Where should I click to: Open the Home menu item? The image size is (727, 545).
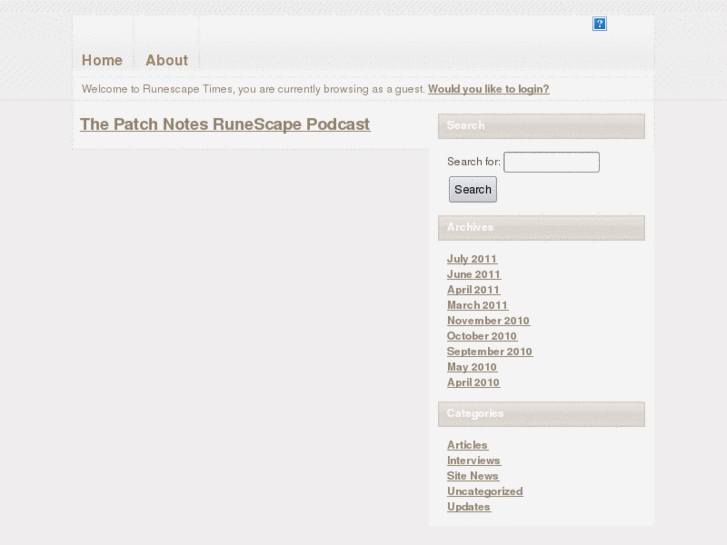click(102, 60)
